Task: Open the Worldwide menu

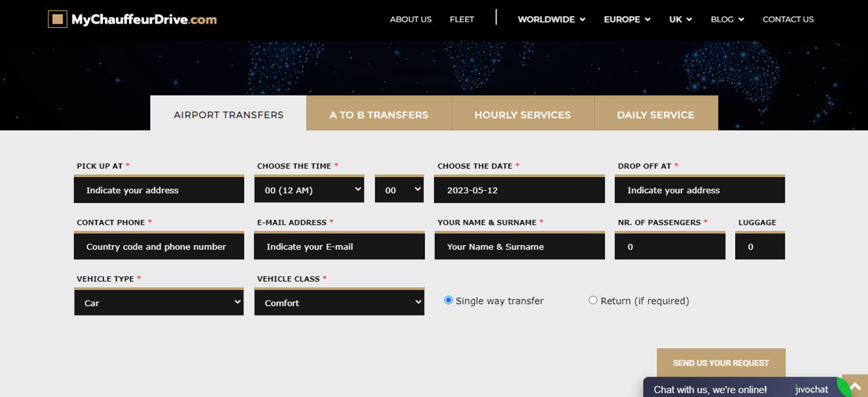Action: point(551,19)
